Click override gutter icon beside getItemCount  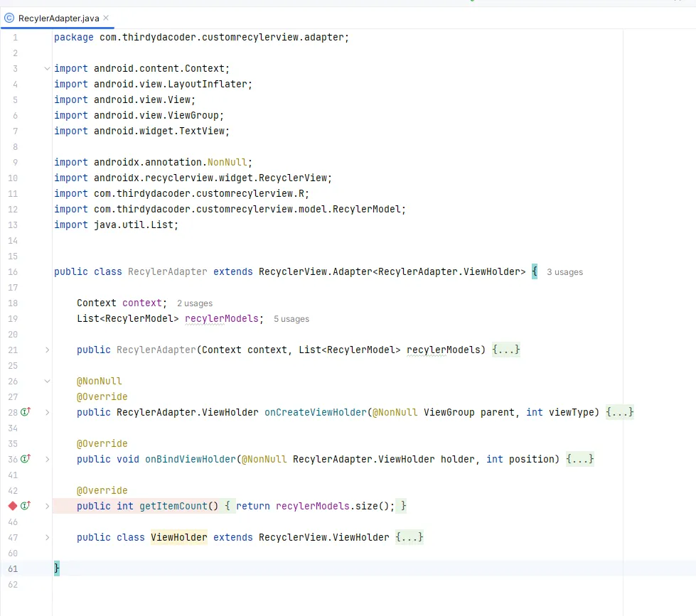pos(26,506)
